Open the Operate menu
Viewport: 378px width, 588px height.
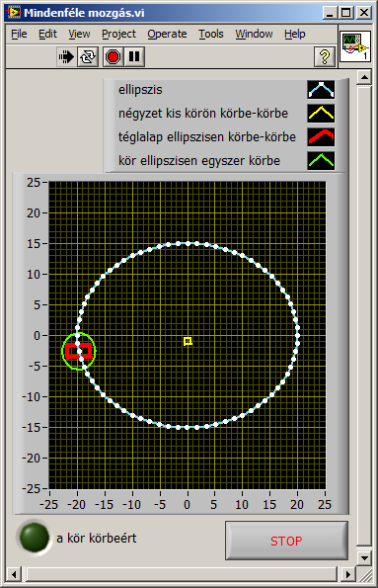point(167,35)
